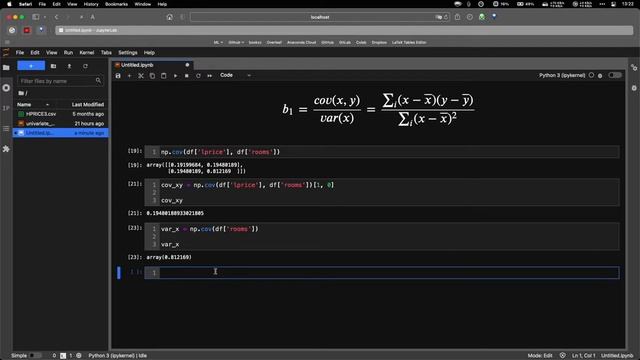Open LaTeX Tables Editor bookmark

point(409,42)
